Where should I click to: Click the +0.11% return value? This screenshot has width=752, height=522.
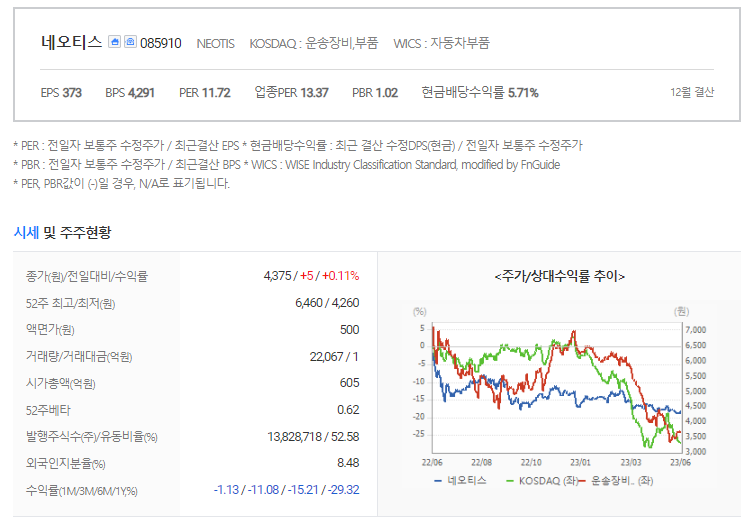pyautogui.click(x=341, y=276)
